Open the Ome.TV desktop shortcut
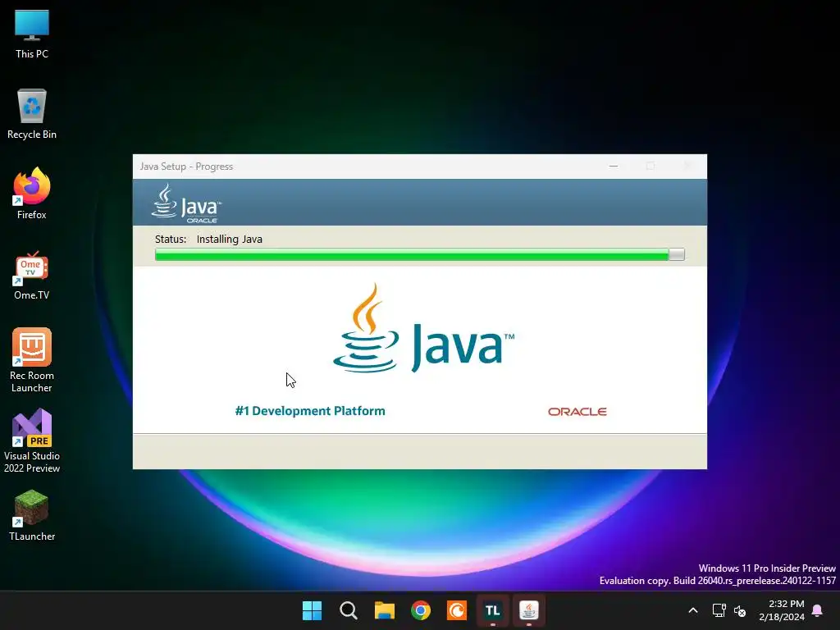Viewport: 840px width, 630px height. 32,276
